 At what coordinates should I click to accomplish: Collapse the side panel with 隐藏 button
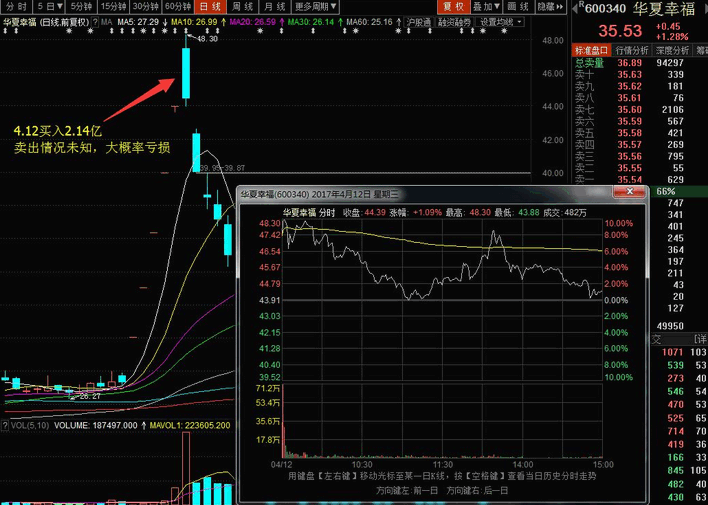click(550, 6)
